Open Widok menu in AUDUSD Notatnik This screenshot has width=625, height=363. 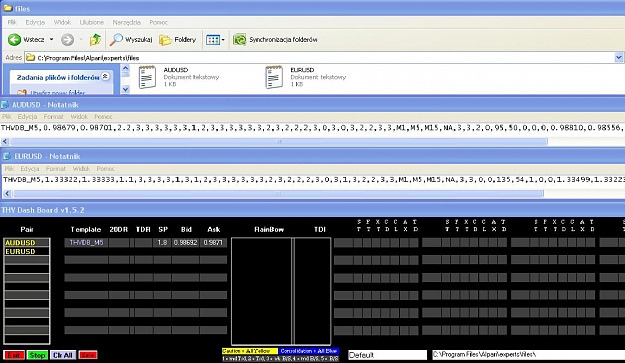pyautogui.click(x=79, y=117)
